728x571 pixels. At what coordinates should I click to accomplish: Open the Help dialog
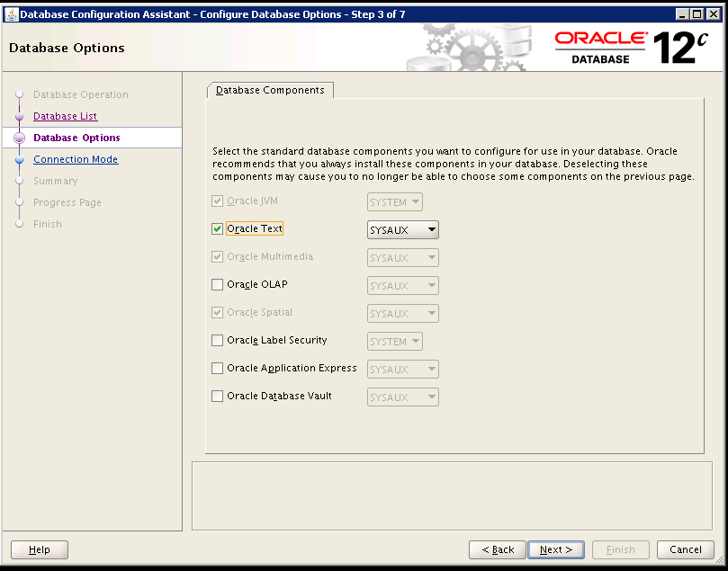click(x=38, y=549)
